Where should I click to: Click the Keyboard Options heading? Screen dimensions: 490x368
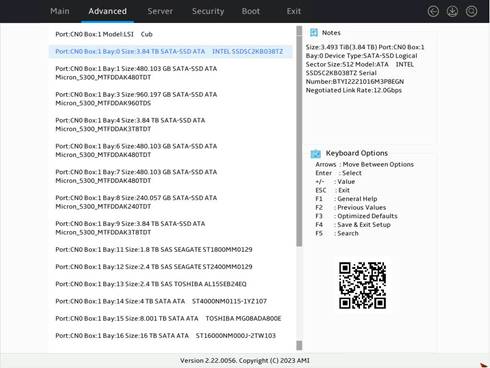(x=357, y=153)
